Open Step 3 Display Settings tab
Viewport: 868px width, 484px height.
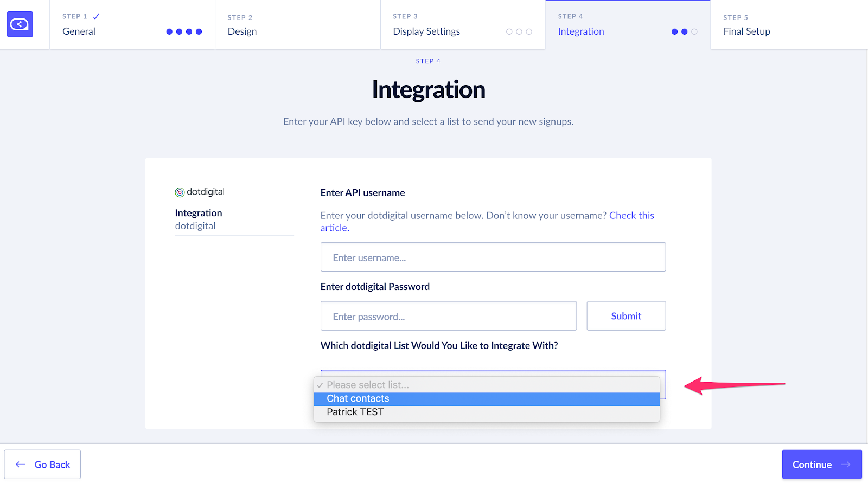click(463, 24)
